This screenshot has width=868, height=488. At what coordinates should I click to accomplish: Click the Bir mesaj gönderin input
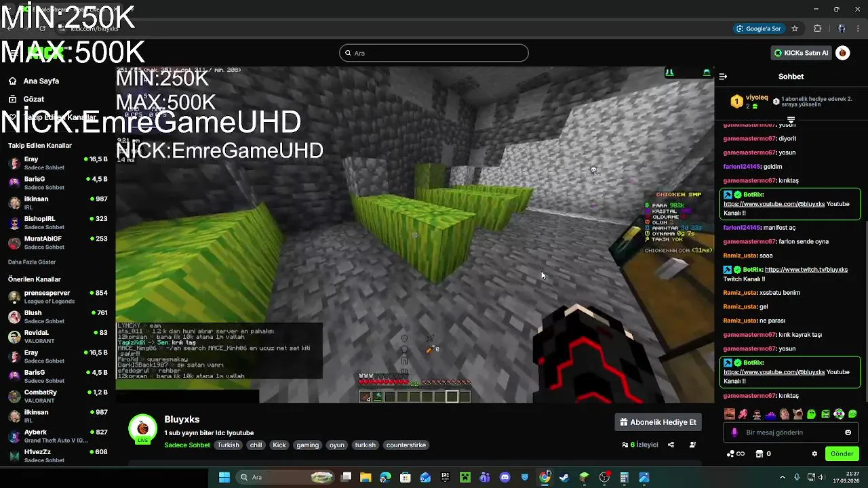pos(789,432)
